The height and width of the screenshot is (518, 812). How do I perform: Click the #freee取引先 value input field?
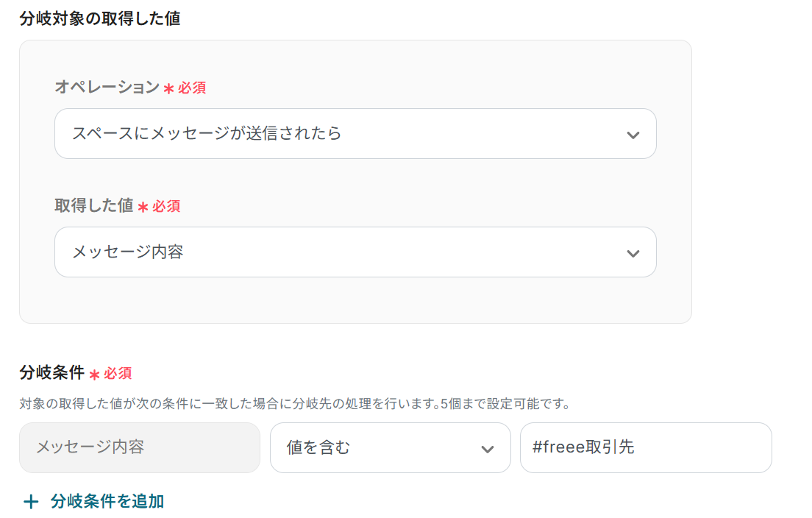645,447
